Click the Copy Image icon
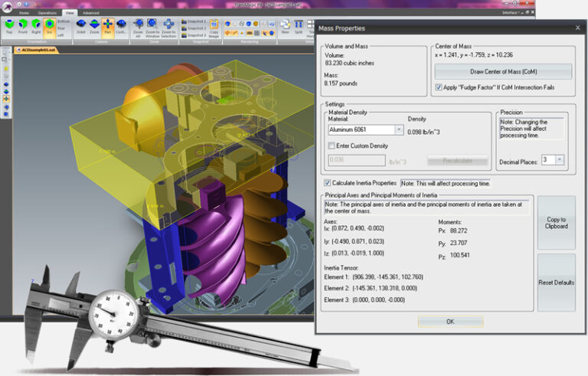 pyautogui.click(x=214, y=28)
